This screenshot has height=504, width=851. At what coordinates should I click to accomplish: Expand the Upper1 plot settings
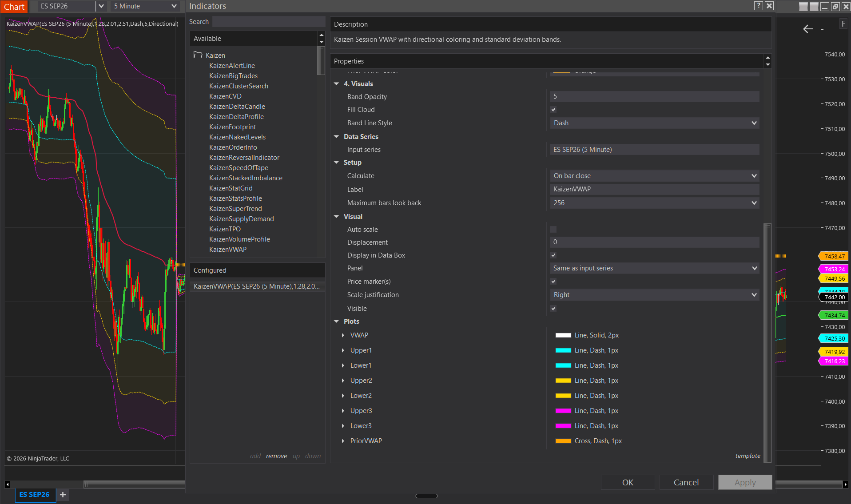[x=343, y=350]
